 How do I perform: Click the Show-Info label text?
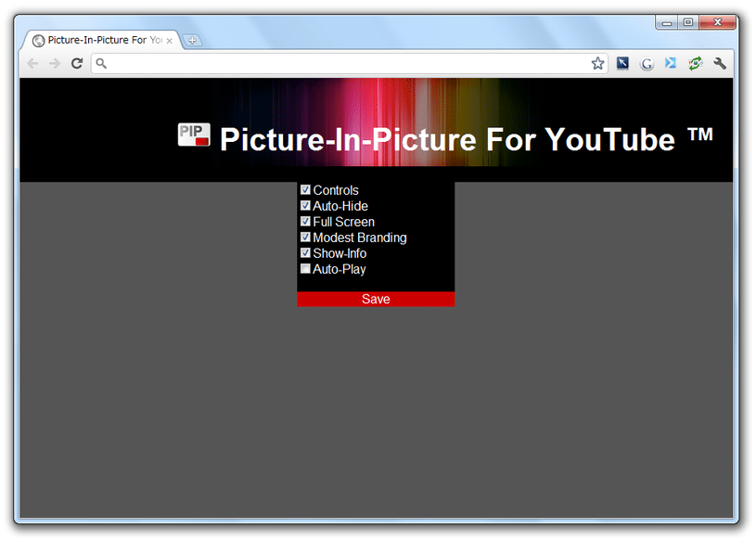(340, 253)
